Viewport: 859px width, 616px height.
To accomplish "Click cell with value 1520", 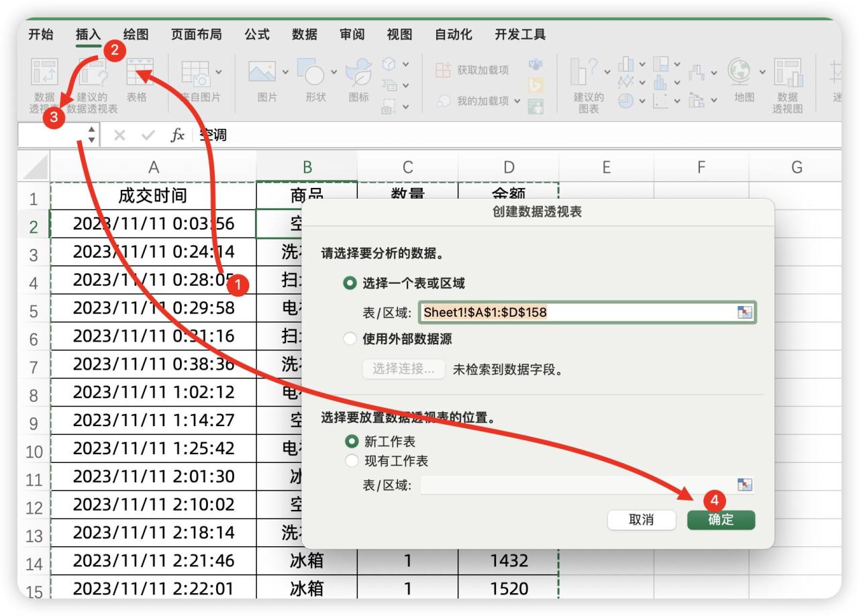I will (x=509, y=588).
